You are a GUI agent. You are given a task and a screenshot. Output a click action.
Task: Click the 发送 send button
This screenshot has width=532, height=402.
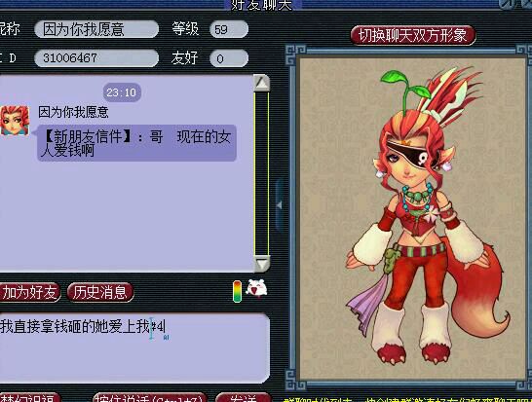click(x=243, y=398)
